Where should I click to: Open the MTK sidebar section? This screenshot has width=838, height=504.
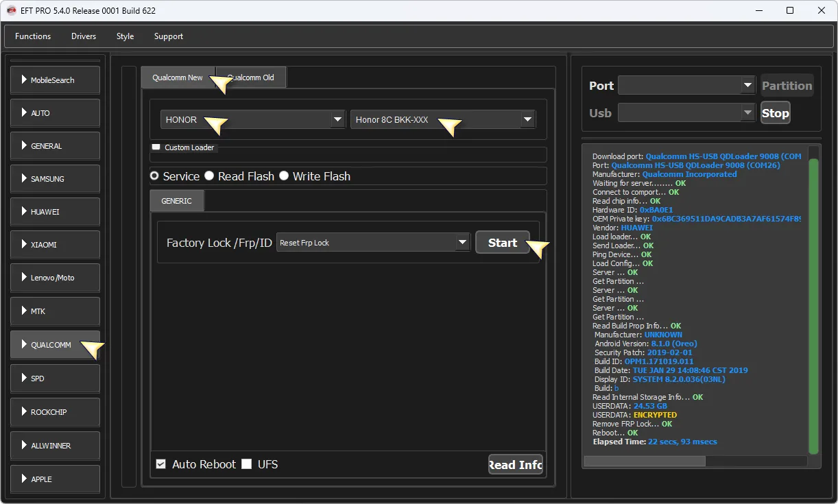coord(55,311)
